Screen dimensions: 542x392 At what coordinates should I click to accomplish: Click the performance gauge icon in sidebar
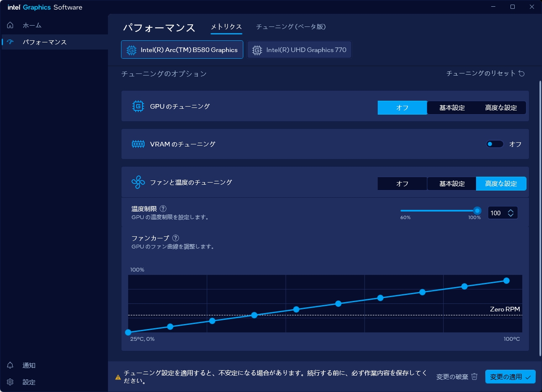(x=11, y=42)
